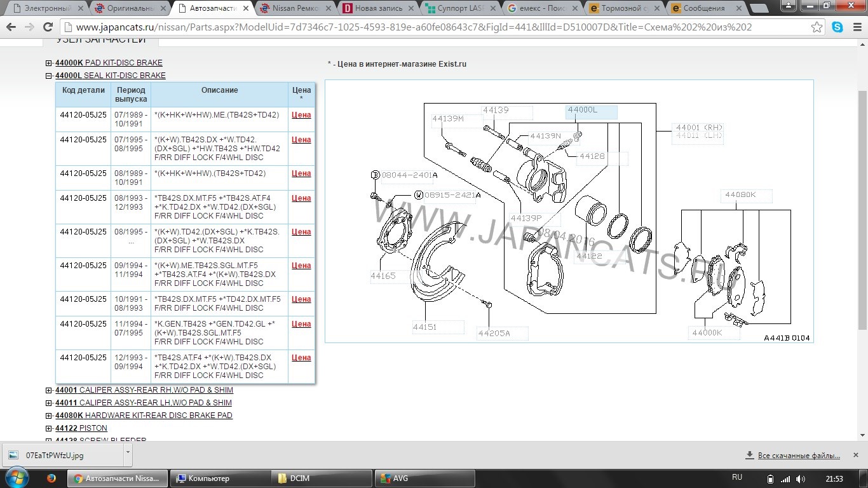868x488 pixels.
Task: Click the address bar URL field
Action: (438, 27)
